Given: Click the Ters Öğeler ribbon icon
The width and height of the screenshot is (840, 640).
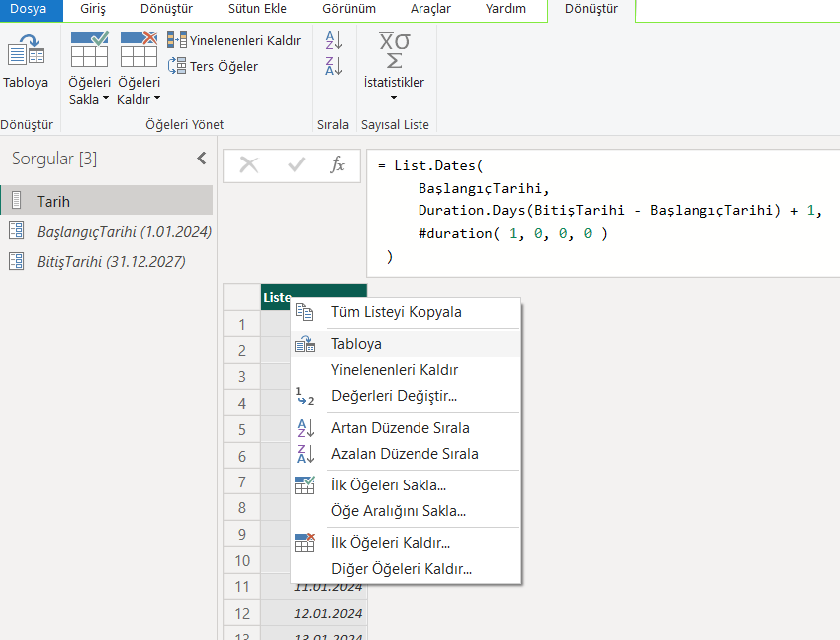Looking at the screenshot, I should pos(177,66).
